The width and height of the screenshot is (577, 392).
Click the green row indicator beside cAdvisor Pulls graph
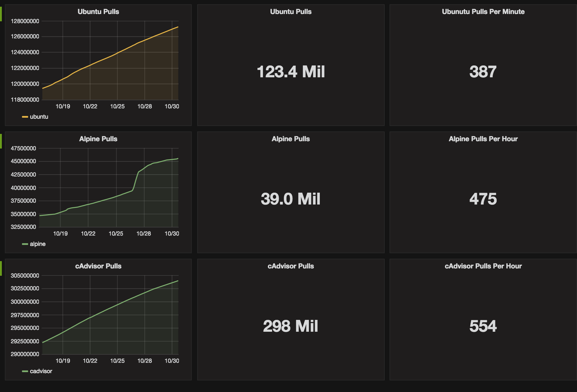(1, 268)
